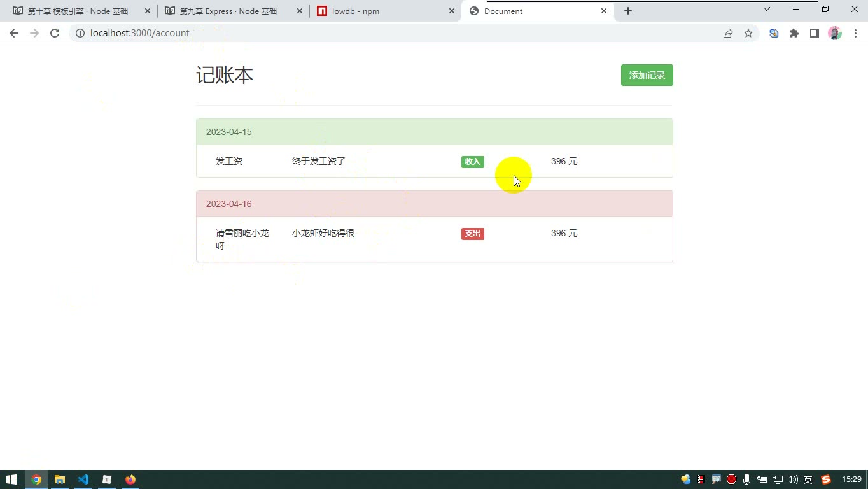Click the 请雪丽吃小龙呀 record title
The width and height of the screenshot is (868, 489).
coord(242,239)
